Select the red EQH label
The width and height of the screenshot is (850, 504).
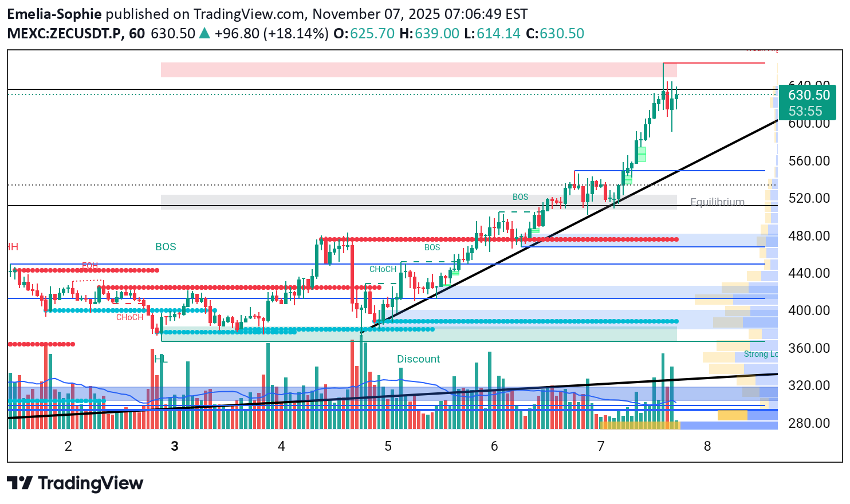tap(90, 266)
